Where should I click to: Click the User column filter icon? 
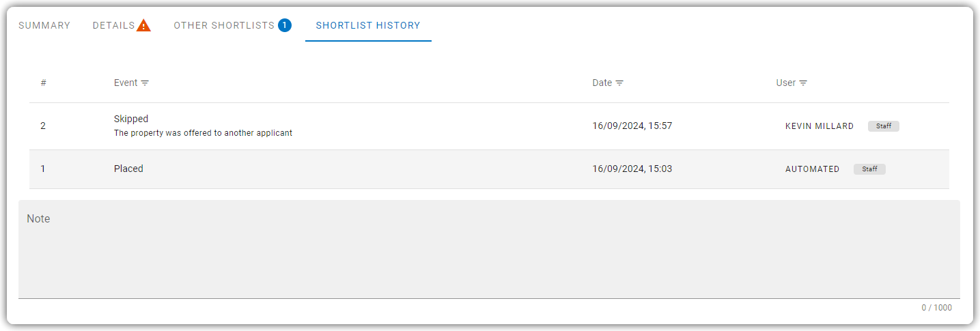tap(803, 83)
